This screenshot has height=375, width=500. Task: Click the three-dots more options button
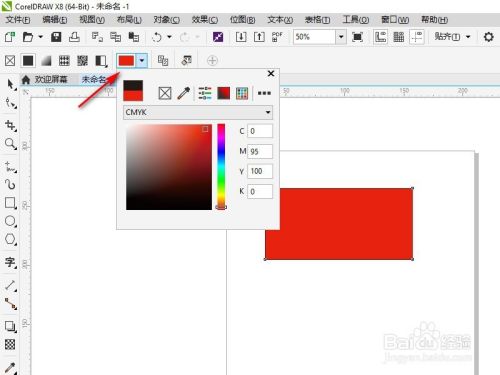(264, 93)
